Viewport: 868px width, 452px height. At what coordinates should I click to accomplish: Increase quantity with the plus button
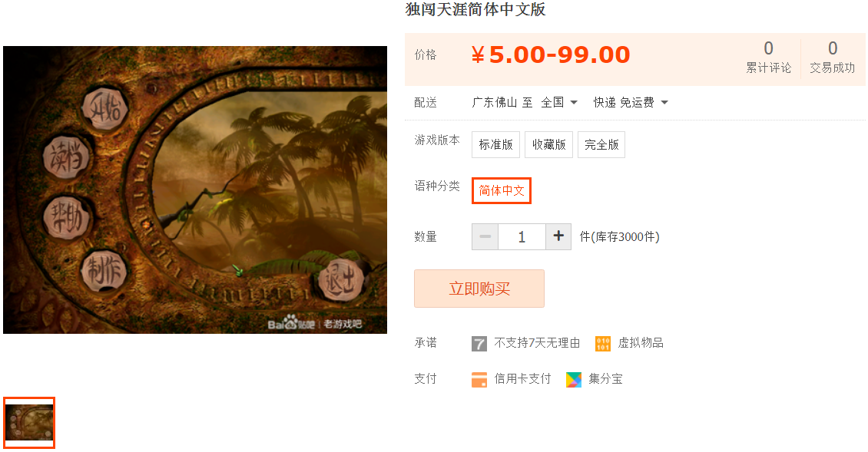coord(558,237)
